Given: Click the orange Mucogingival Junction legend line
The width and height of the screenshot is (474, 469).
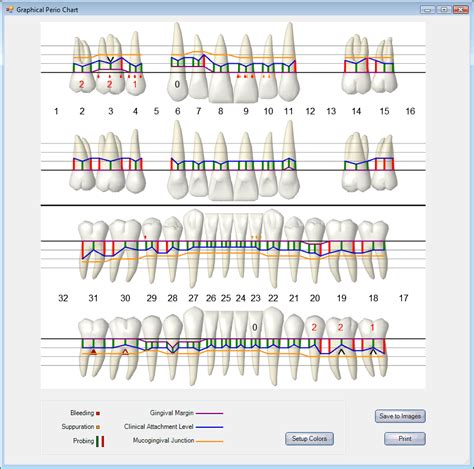Looking at the screenshot, I should [x=209, y=441].
